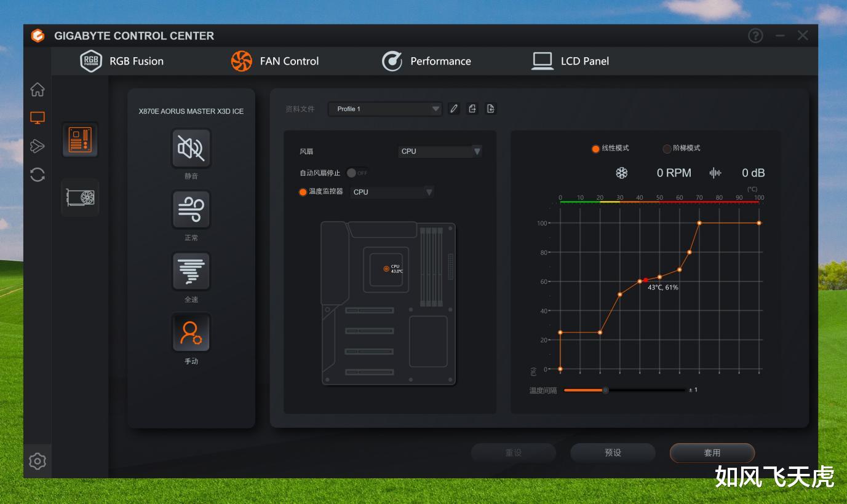This screenshot has height=504, width=847.
Task: Select the 阶梯模式 radio button
Action: 667,149
